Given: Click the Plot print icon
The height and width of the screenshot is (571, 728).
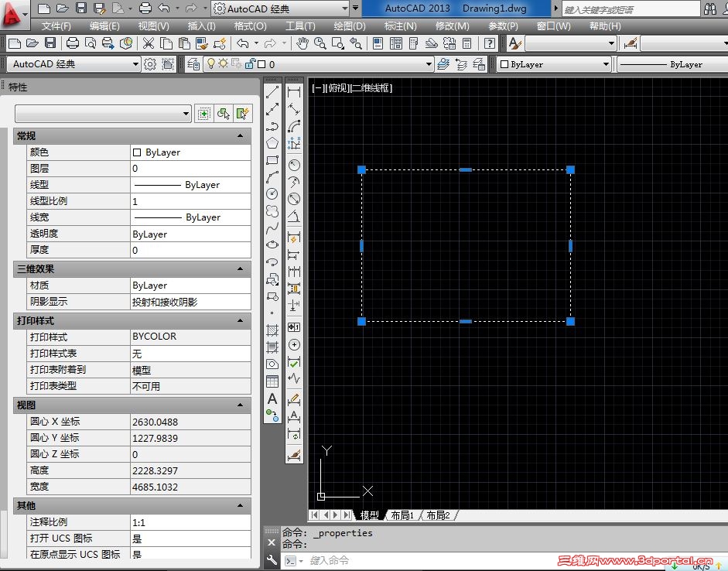Looking at the screenshot, I should [x=73, y=43].
